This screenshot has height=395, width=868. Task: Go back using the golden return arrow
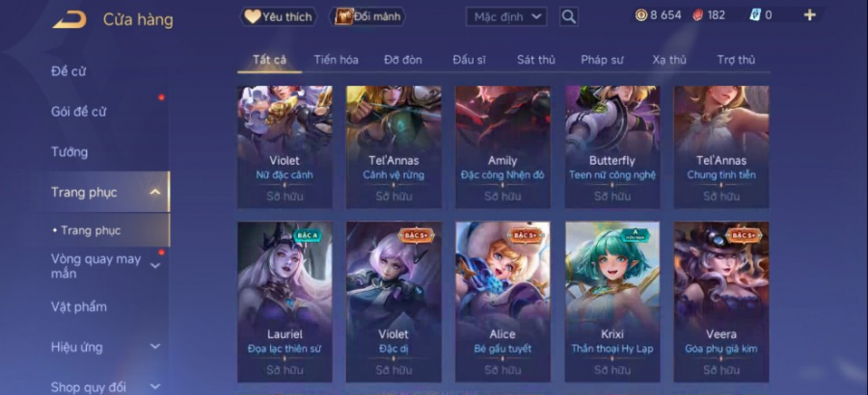point(69,20)
